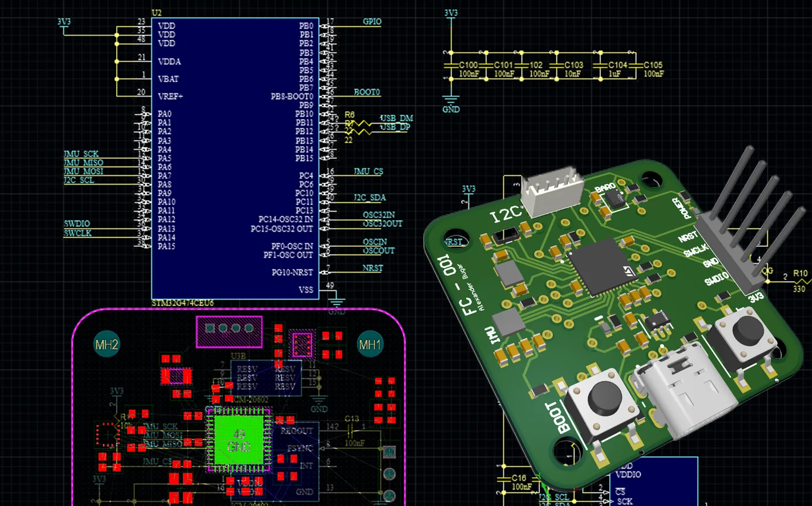Select the OSCOUT net label

tap(379, 250)
